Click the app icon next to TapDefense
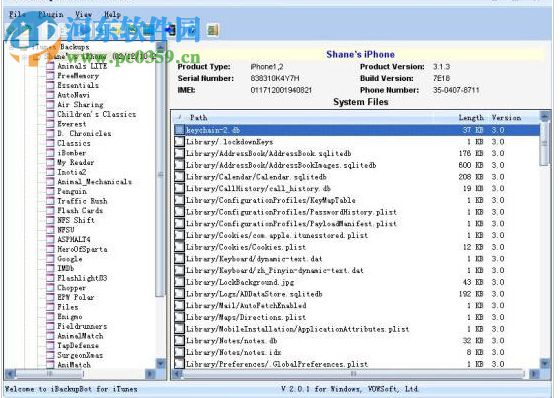Image resolution: width=560 pixels, height=398 pixels. 51,345
